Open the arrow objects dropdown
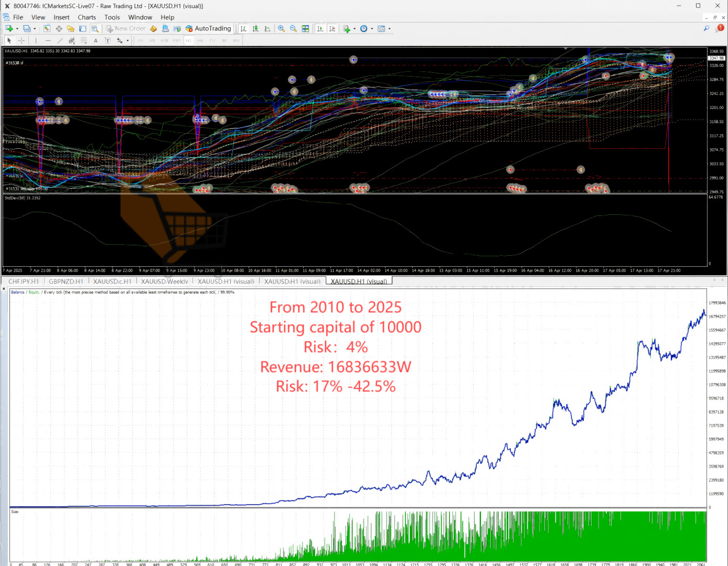Image resolution: width=728 pixels, height=566 pixels. [x=127, y=40]
